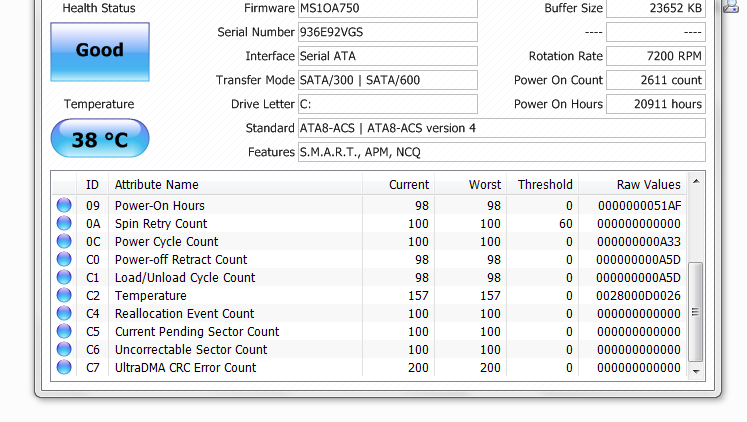Click raw value 0028000D0026

pyautogui.click(x=638, y=296)
